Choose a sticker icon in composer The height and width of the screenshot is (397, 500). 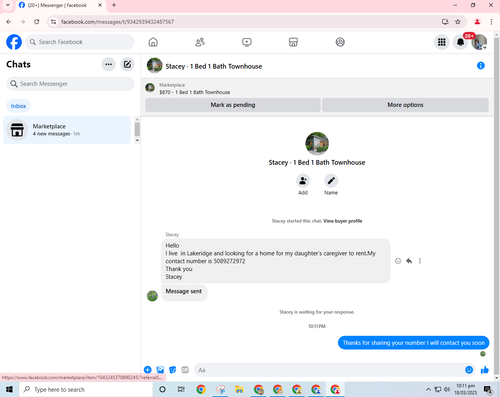coord(173,370)
